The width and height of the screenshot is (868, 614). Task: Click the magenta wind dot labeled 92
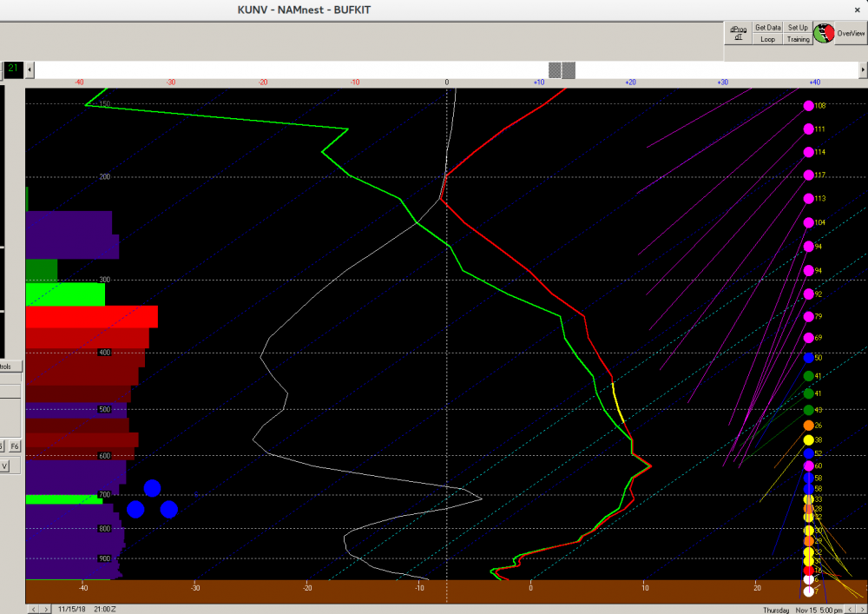[809, 294]
